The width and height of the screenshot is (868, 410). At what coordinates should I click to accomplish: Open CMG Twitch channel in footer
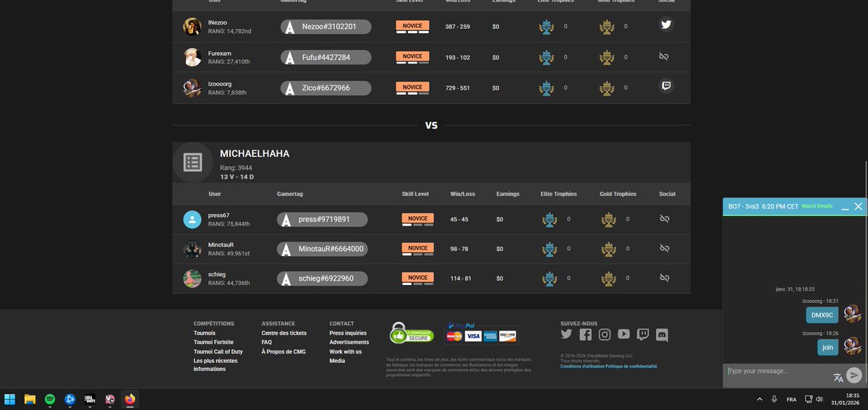coord(643,334)
